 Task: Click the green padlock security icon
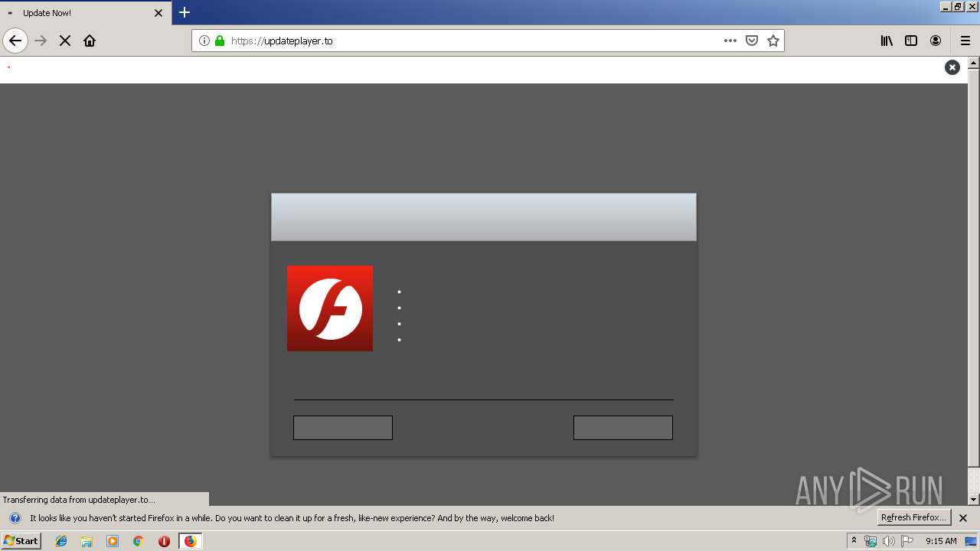pyautogui.click(x=220, y=41)
